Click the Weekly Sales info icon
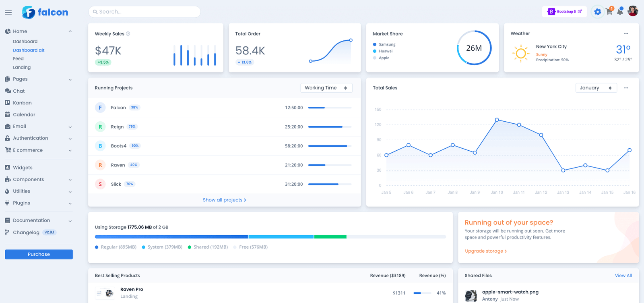The height and width of the screenshot is (303, 644). 128,34
